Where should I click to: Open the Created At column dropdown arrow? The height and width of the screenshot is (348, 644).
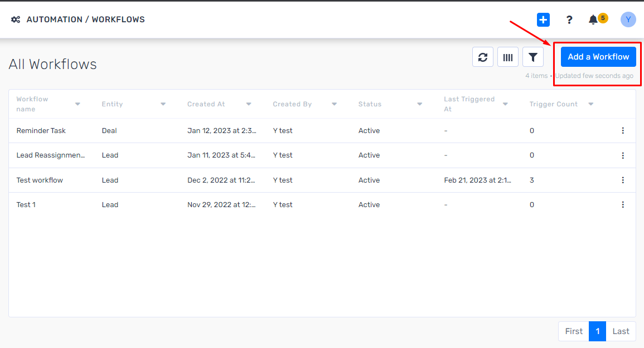(x=249, y=104)
